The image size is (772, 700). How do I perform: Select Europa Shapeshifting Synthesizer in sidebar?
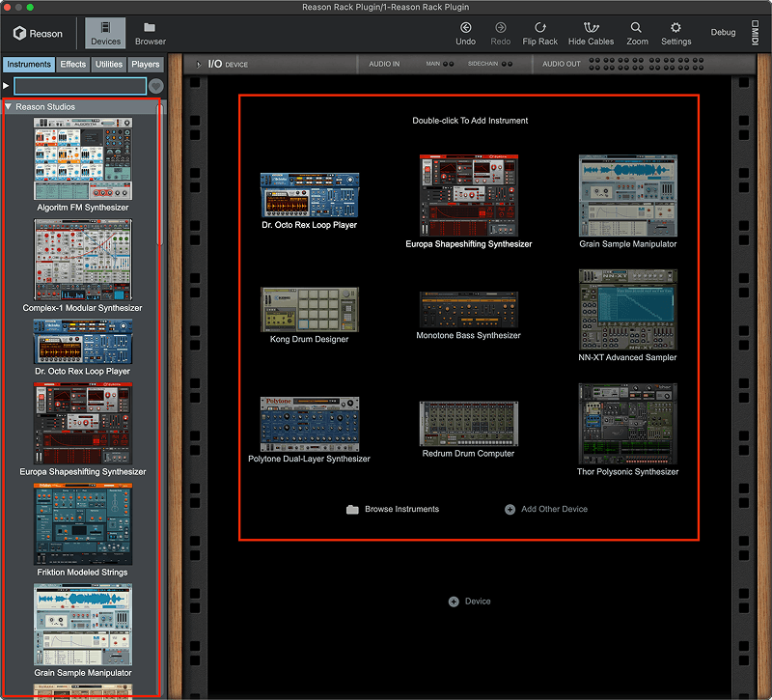click(83, 423)
